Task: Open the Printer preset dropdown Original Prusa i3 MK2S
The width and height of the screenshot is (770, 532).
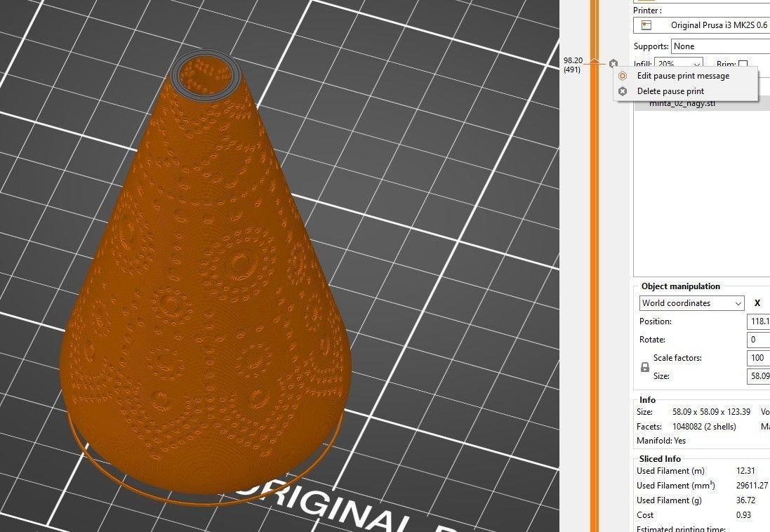Action: 702,25
